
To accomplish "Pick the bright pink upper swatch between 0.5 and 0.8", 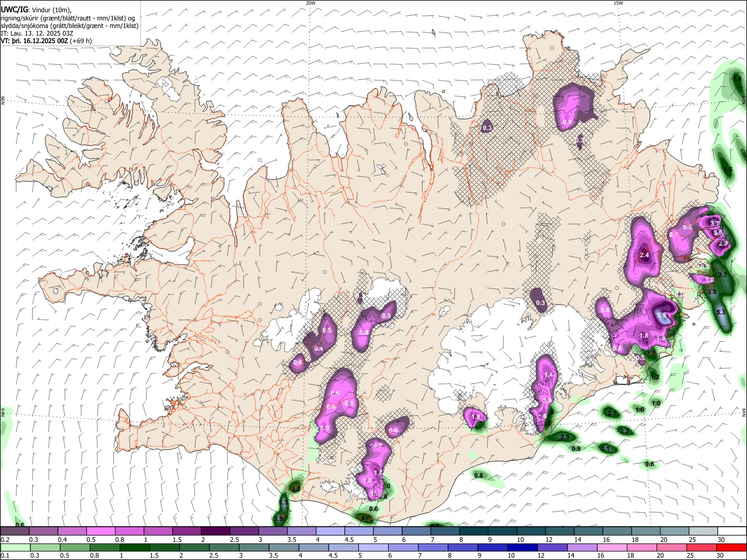I will [100, 531].
